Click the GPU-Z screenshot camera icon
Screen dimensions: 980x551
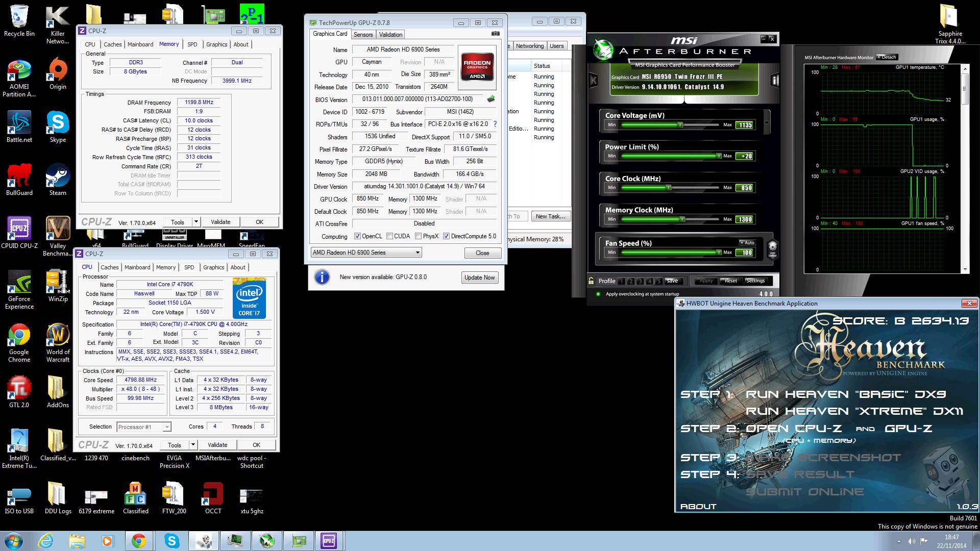pyautogui.click(x=495, y=34)
